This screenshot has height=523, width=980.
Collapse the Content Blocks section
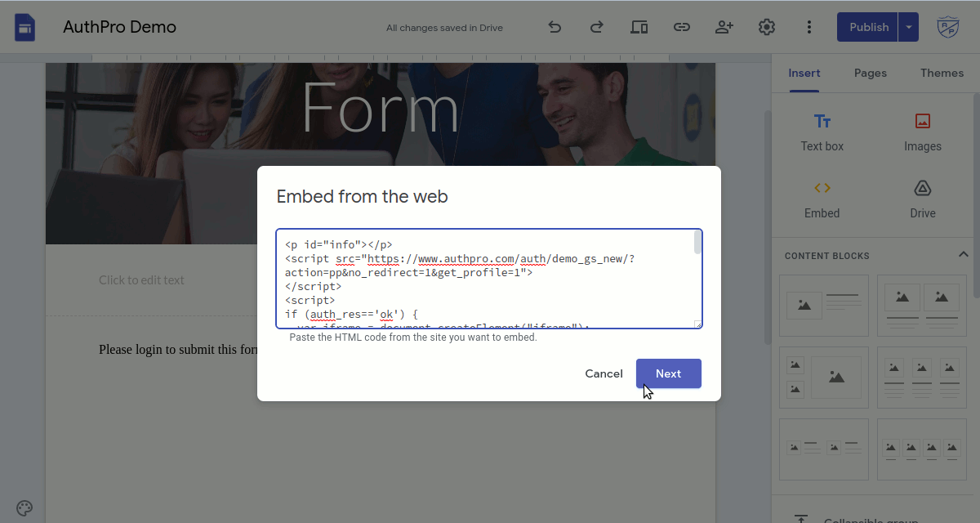(x=963, y=255)
